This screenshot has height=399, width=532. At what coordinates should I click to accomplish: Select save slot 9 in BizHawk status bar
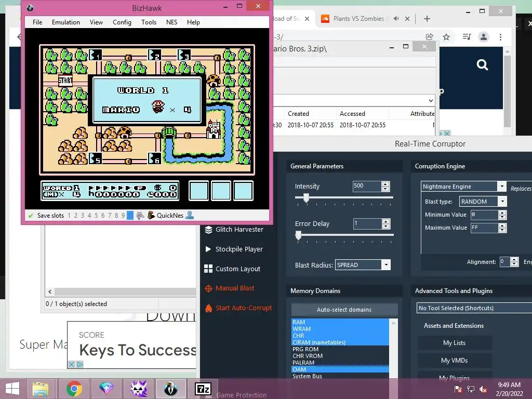pos(123,216)
